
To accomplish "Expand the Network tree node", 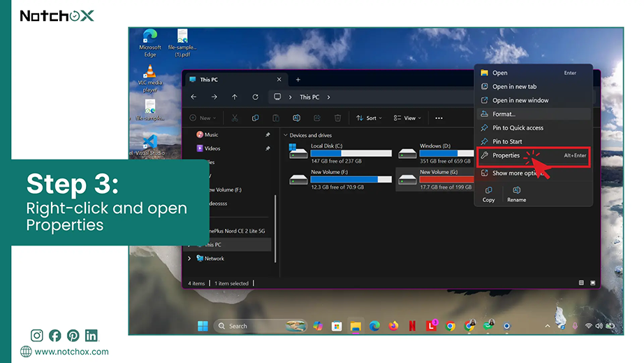I will tap(189, 259).
